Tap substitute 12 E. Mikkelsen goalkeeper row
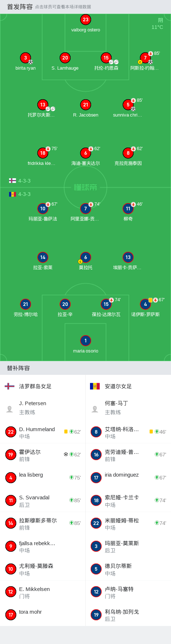 (42, 592)
